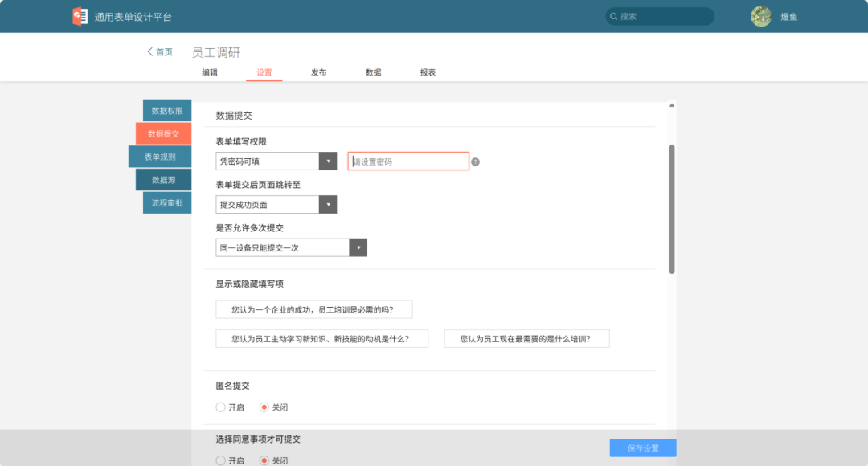Enable 开启 for 选择同意事项才可提交
The height and width of the screenshot is (466, 868).
[220, 460]
